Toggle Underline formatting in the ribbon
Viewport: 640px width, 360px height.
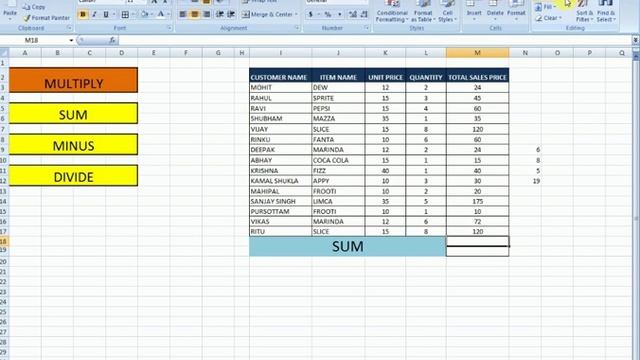pyautogui.click(x=106, y=14)
